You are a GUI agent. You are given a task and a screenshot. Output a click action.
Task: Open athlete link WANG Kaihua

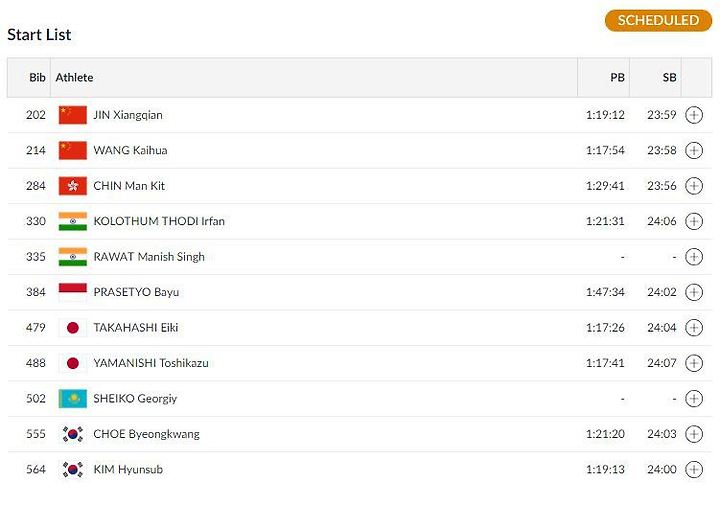[x=130, y=150]
